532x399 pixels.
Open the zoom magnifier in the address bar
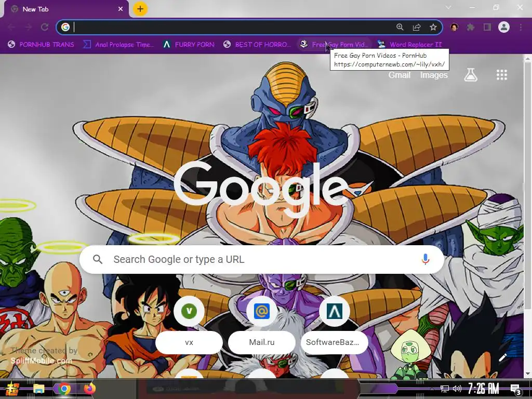tap(400, 27)
